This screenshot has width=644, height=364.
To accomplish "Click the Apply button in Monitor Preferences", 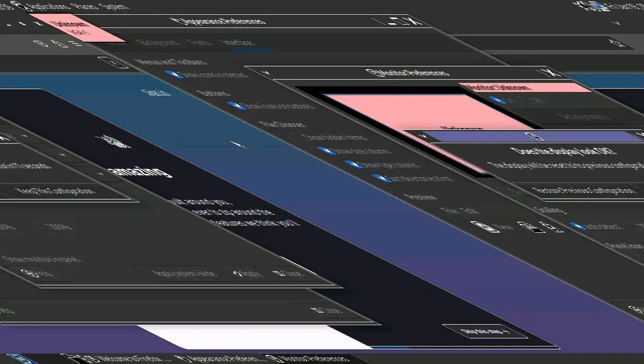I will 247,273.
